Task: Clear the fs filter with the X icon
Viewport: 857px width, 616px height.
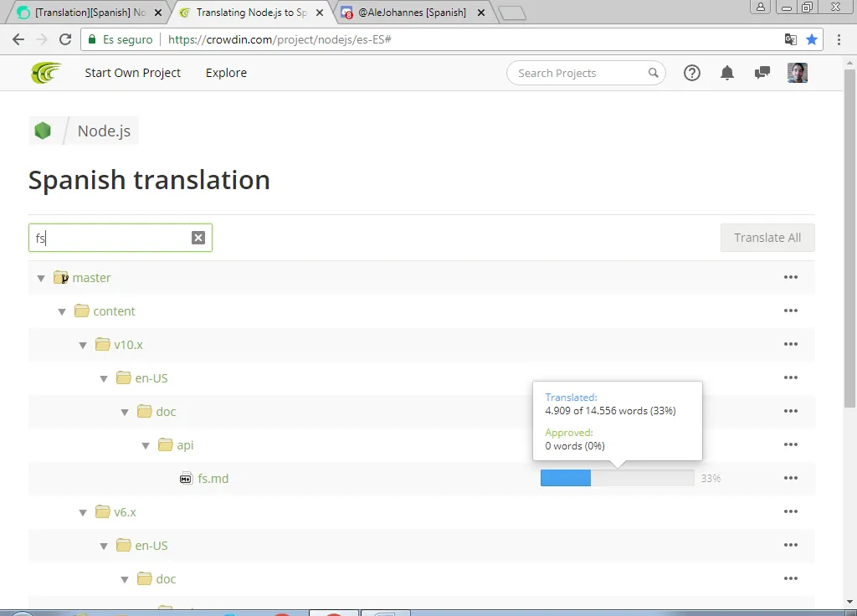Action: [x=198, y=238]
